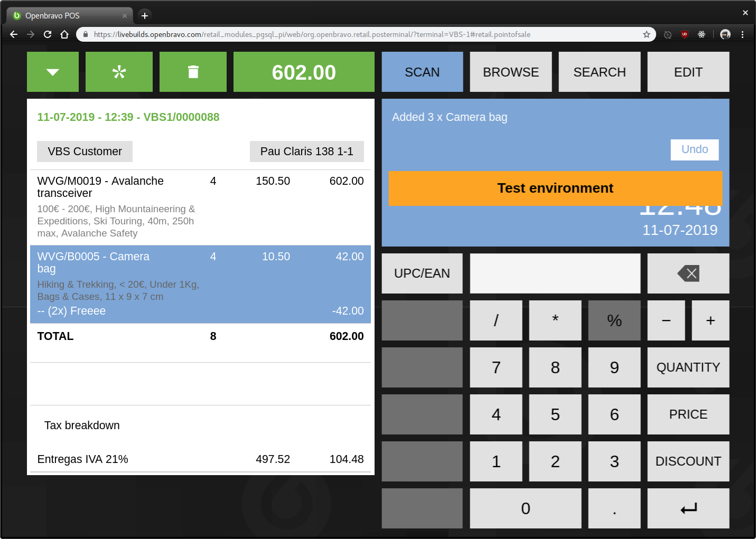Select the DISCOUNT mode button
The height and width of the screenshot is (539, 756).
(x=688, y=461)
